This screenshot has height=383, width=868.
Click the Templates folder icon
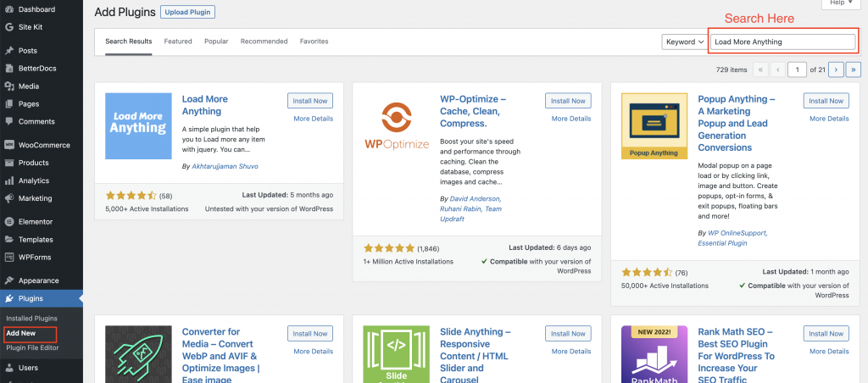pyautogui.click(x=8, y=240)
